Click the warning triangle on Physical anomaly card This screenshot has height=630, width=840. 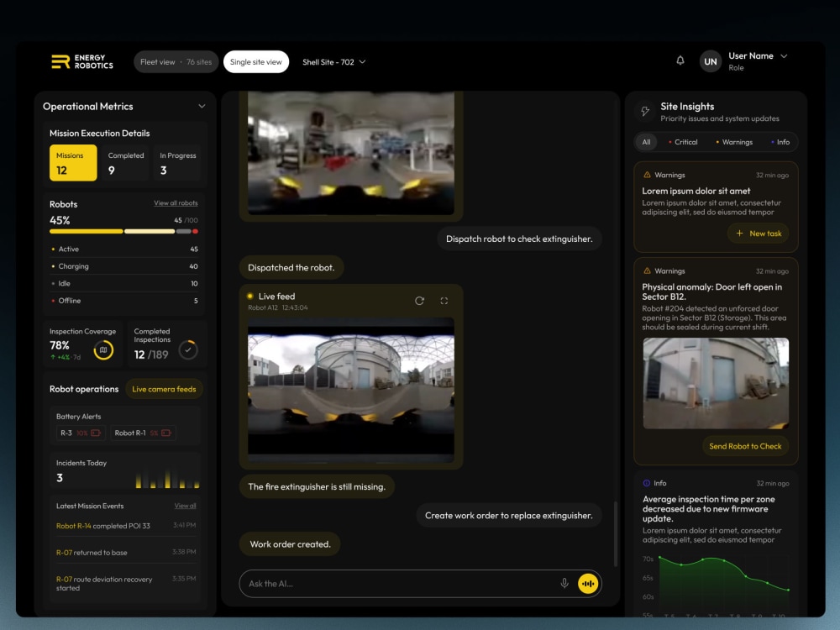(647, 270)
